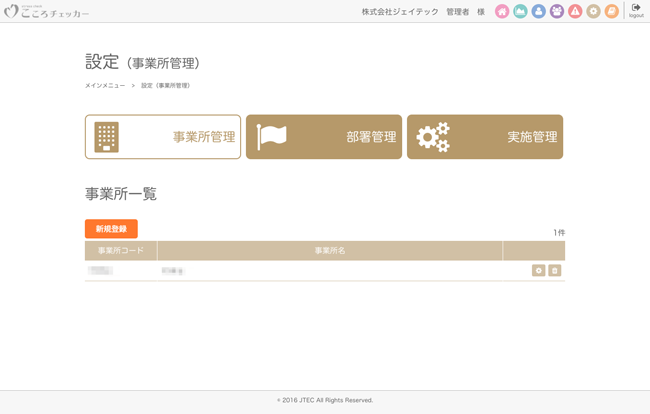Viewport: 650px width, 414px height.
Task: Open the blue single-user icon
Action: 538,12
